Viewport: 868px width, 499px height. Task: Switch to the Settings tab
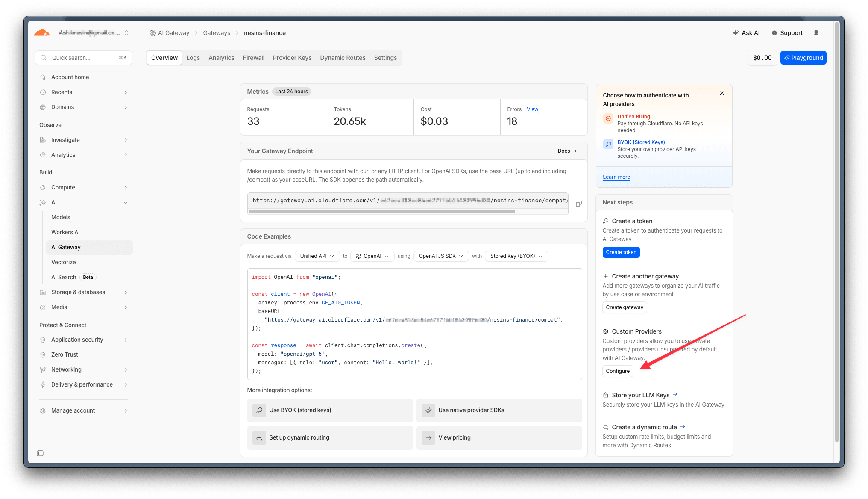point(385,58)
